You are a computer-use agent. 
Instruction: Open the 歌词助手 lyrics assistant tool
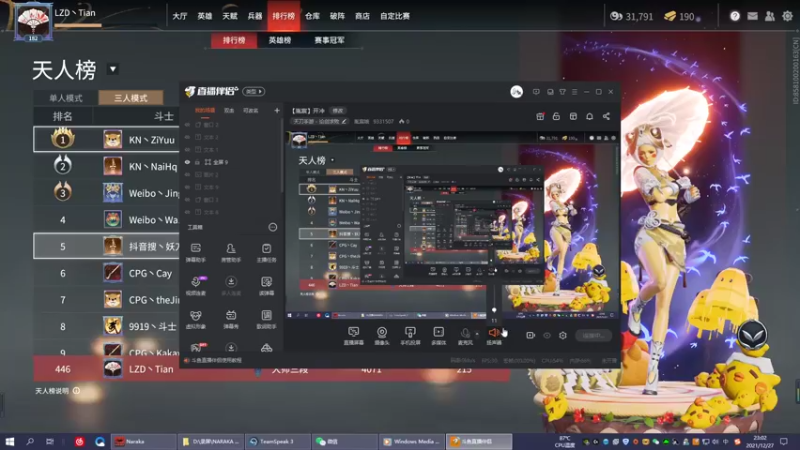point(266,320)
